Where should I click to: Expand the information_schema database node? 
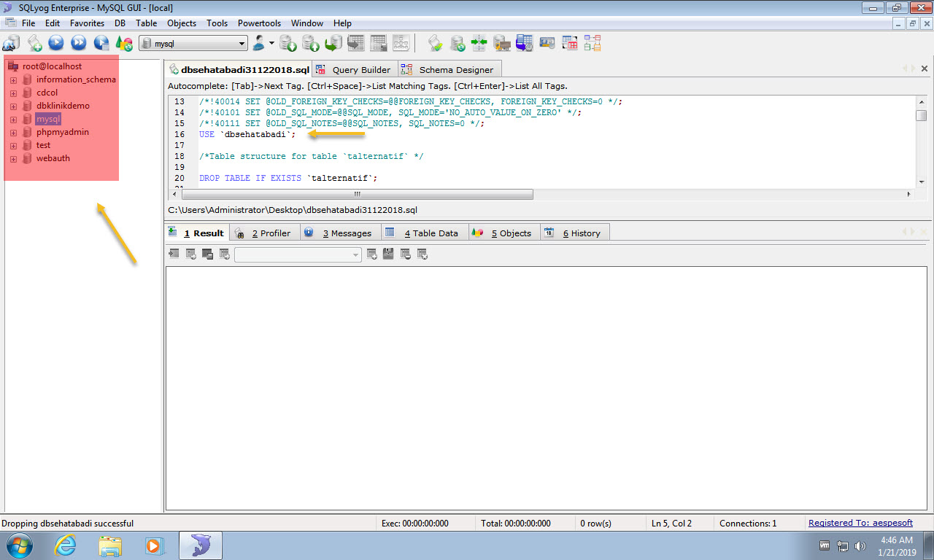click(x=13, y=79)
